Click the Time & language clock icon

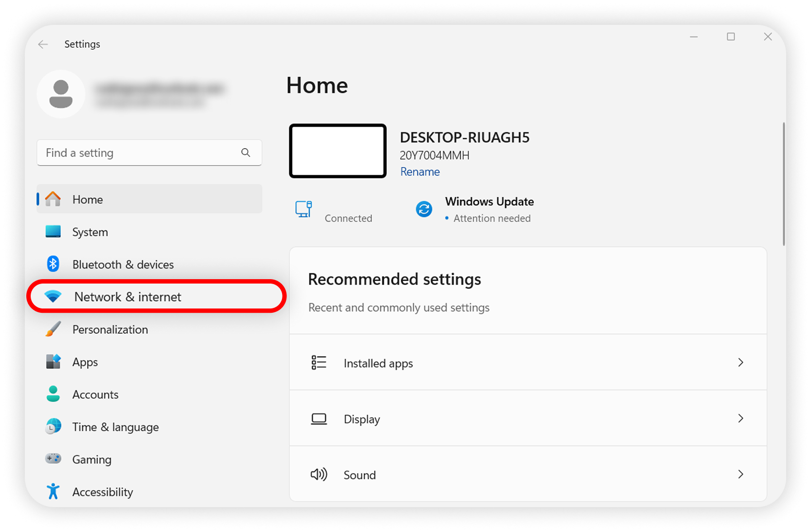53,426
